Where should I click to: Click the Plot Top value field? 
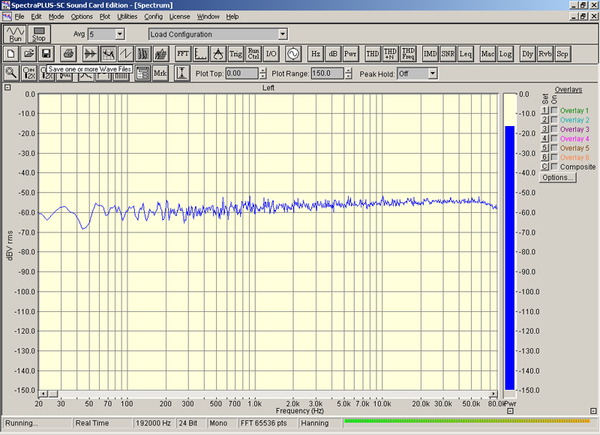click(242, 73)
